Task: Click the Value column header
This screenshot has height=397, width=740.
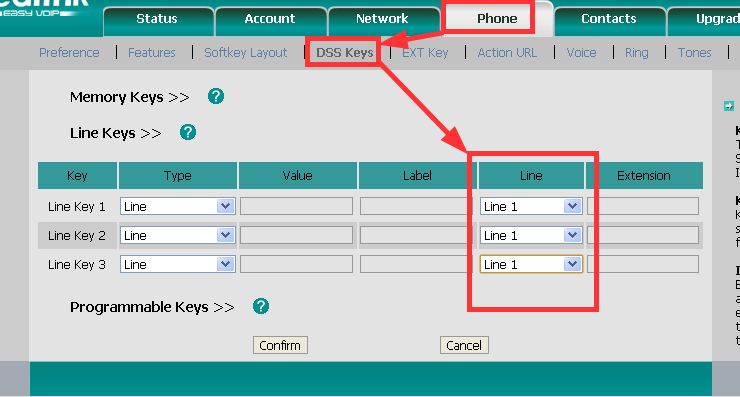Action: (x=298, y=176)
